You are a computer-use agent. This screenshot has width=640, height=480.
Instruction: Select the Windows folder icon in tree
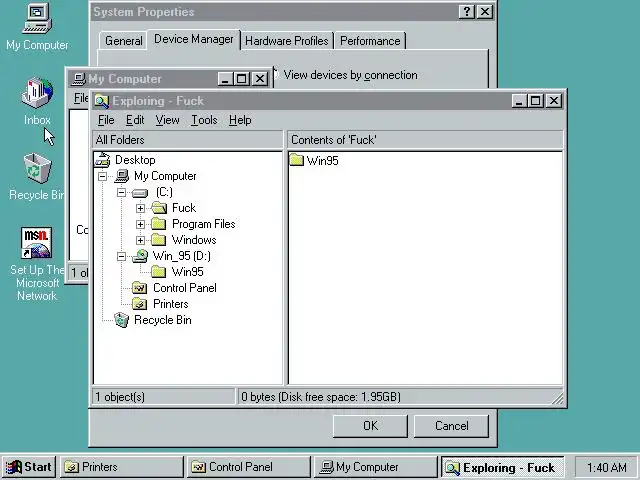click(158, 240)
